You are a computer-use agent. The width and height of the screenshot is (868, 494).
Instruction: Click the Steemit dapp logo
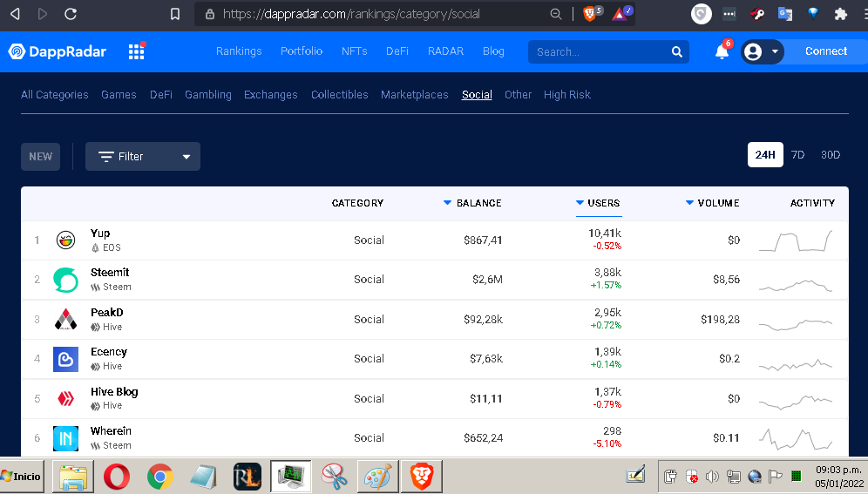pyautogui.click(x=66, y=280)
